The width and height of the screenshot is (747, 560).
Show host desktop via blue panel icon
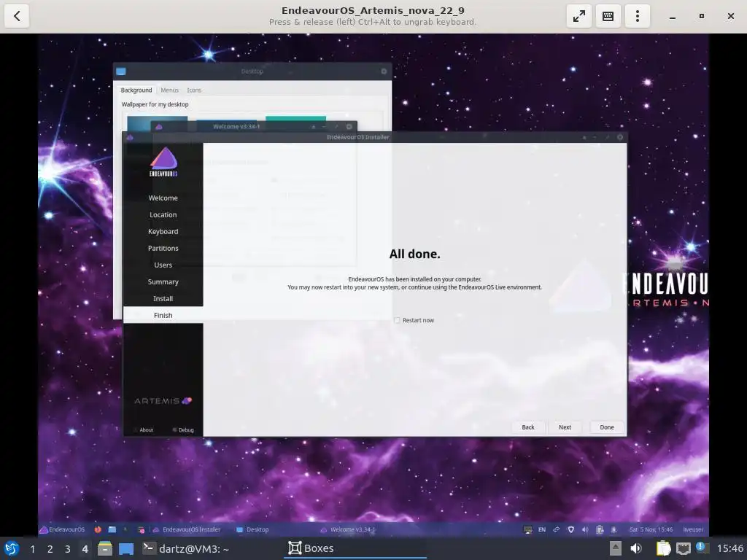click(x=126, y=548)
